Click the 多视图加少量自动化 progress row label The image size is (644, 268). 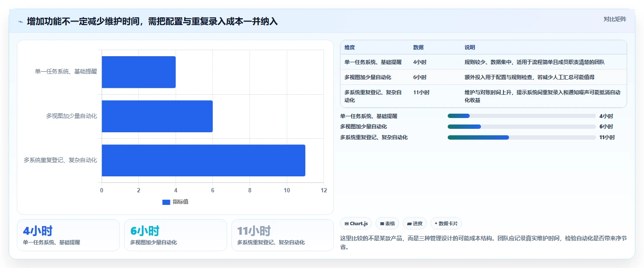363,127
